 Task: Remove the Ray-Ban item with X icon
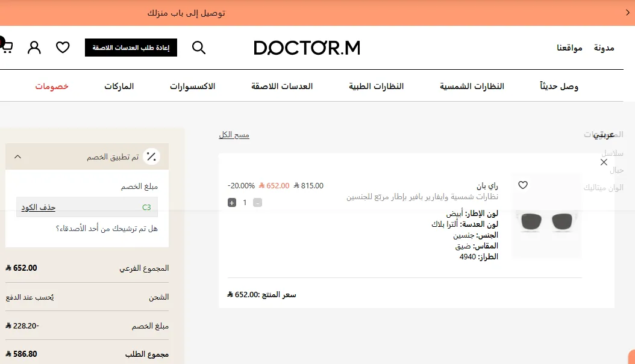point(604,162)
